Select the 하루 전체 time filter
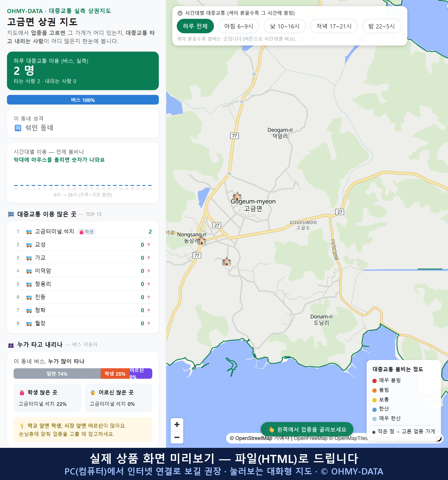This screenshot has height=480, width=448. [x=195, y=26]
